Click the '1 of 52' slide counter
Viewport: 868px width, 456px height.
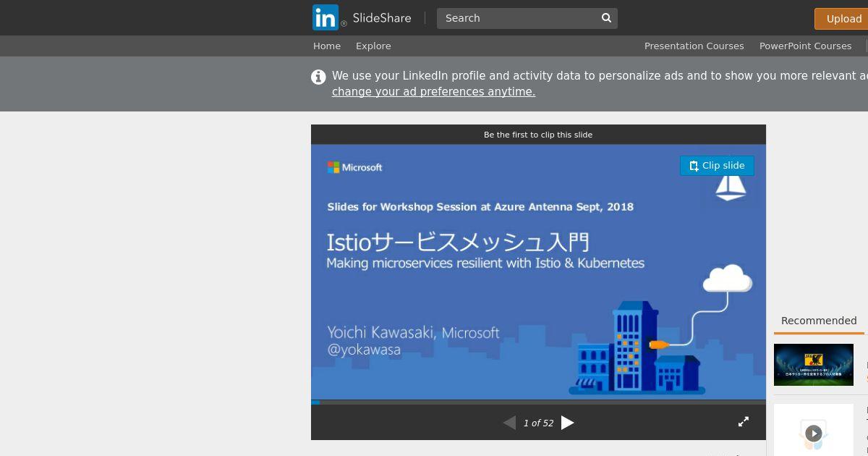538,423
